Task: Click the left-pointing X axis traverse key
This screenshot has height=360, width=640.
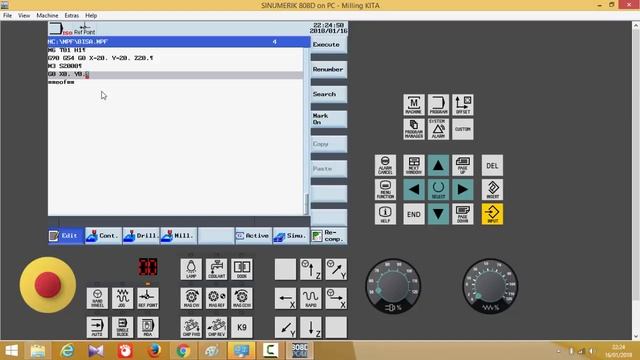Action: (285, 298)
